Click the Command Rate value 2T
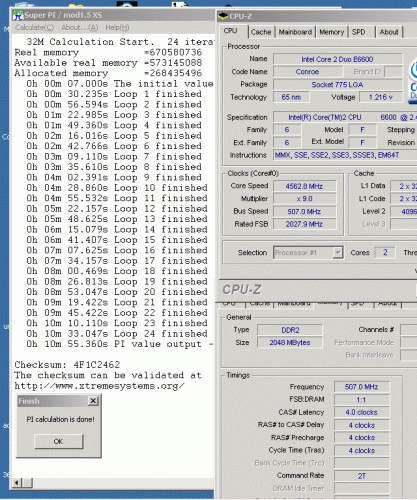The width and height of the screenshot is (417, 500). (x=362, y=476)
